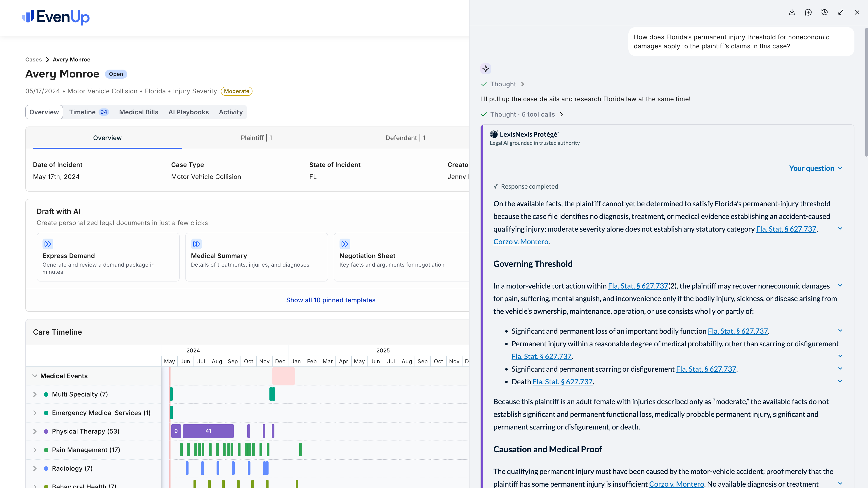Click the Physical Therapy bar labeled 9
Viewport: 868px width, 488px height.
(x=176, y=431)
